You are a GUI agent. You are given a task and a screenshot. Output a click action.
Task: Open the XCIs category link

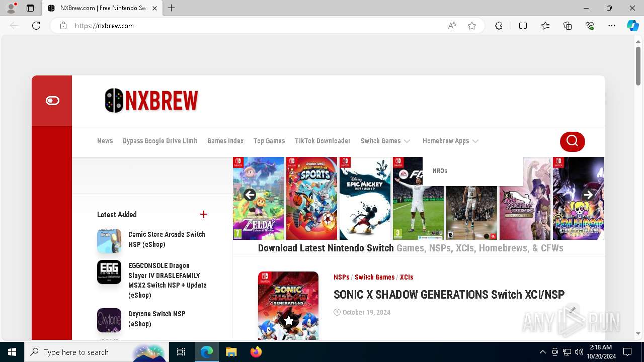(x=407, y=277)
